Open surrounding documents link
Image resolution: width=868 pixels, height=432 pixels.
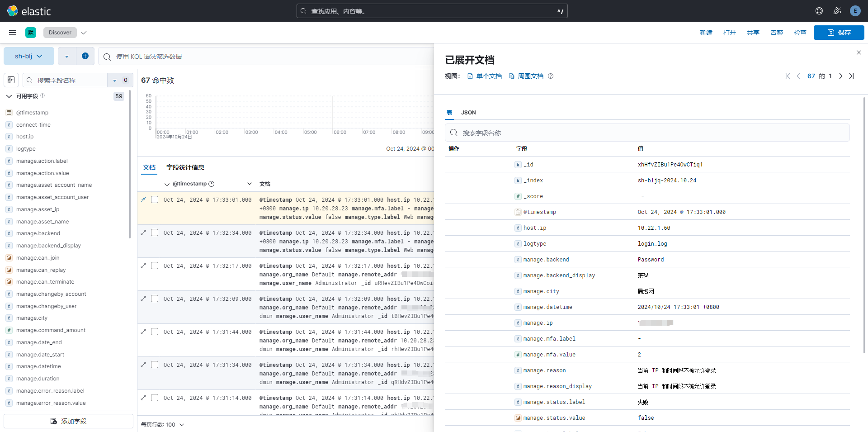point(526,76)
